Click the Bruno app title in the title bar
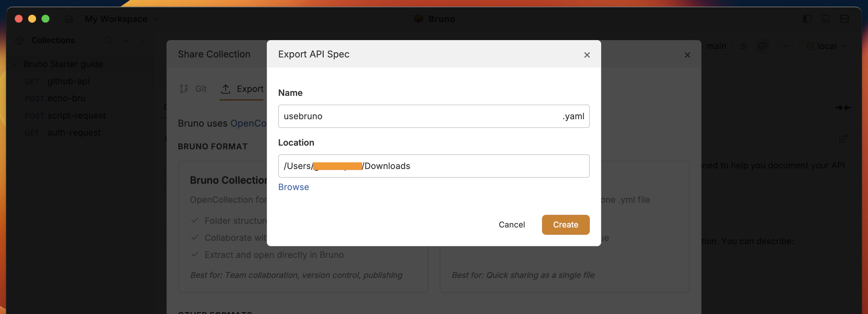The height and width of the screenshot is (314, 868). pyautogui.click(x=441, y=19)
